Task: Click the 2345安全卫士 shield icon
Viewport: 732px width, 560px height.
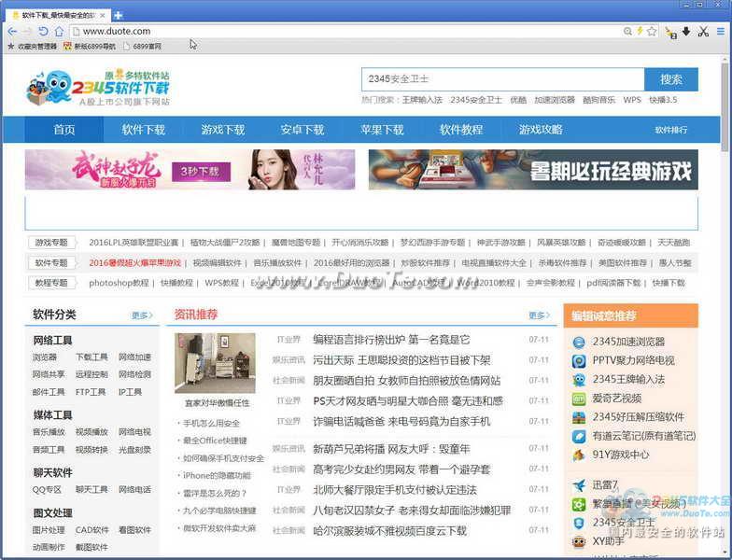Action: (579, 523)
